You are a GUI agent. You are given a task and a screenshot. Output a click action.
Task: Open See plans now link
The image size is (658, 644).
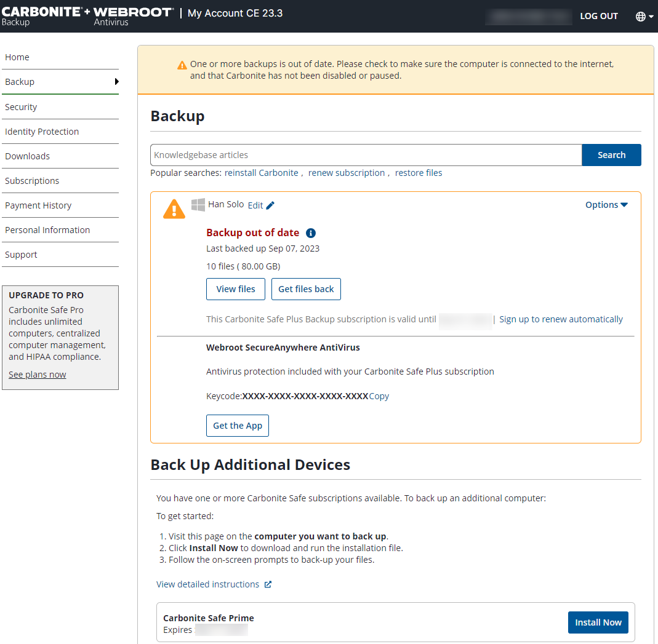click(x=37, y=375)
